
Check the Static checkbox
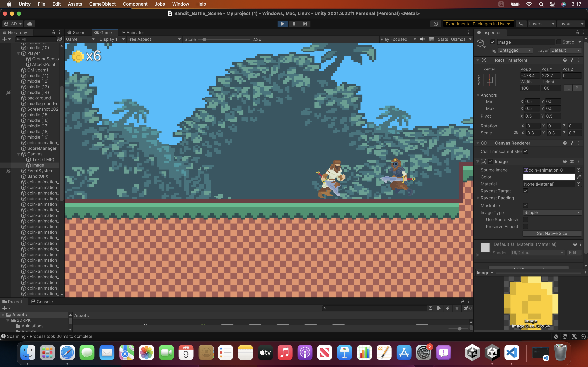(559, 42)
